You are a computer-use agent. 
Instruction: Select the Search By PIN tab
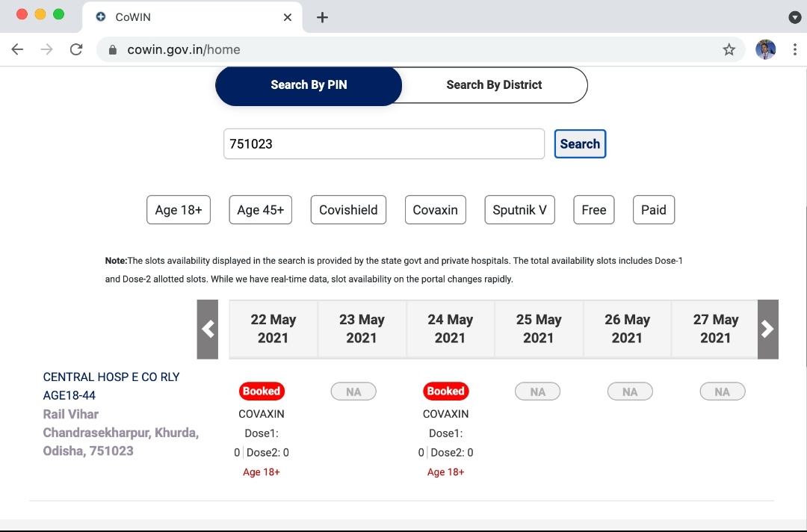coord(309,85)
